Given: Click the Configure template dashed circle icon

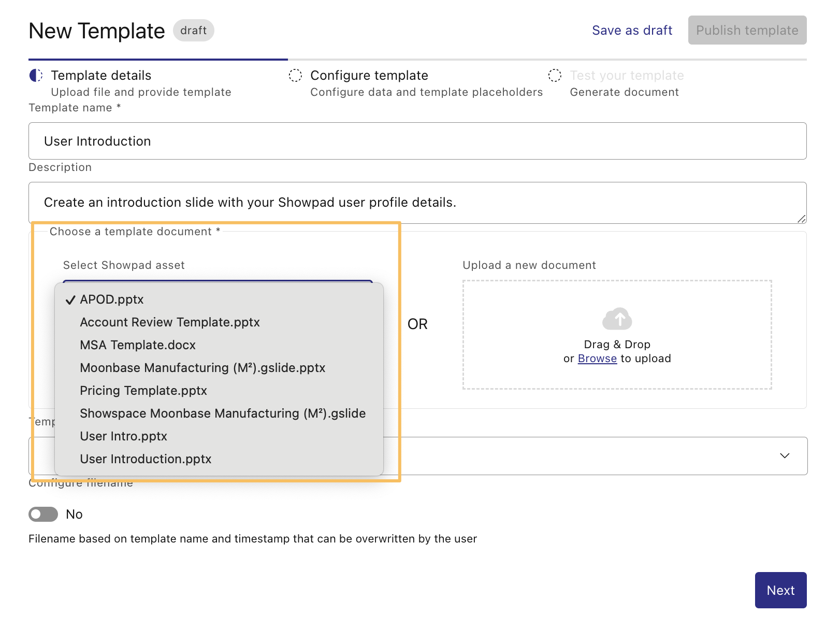Looking at the screenshot, I should [x=295, y=76].
